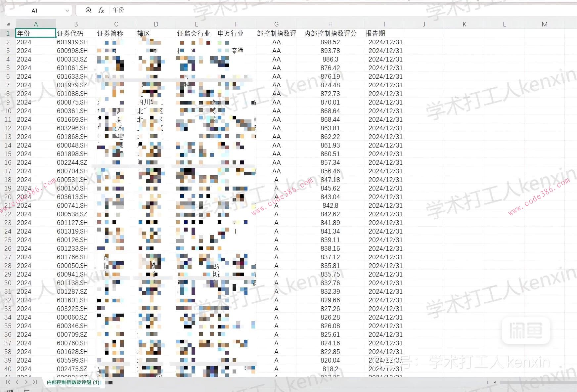This screenshot has width=577, height=392.
Task: Select the cell with code 001979.SZ
Action: pyautogui.click(x=76, y=85)
